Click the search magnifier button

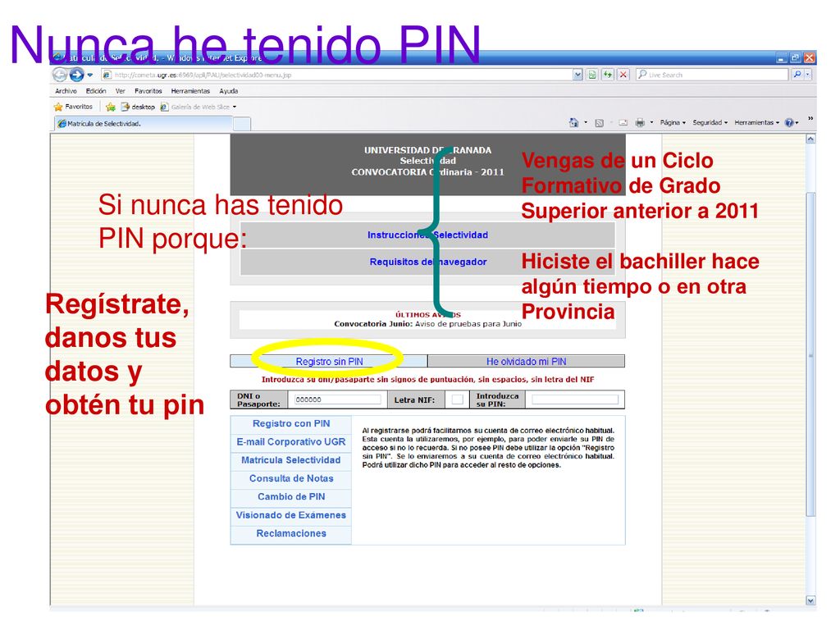pyautogui.click(x=797, y=75)
